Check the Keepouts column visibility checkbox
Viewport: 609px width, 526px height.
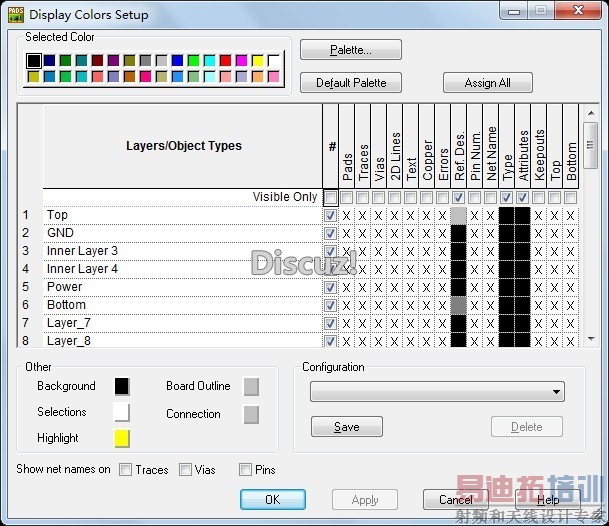[538, 198]
